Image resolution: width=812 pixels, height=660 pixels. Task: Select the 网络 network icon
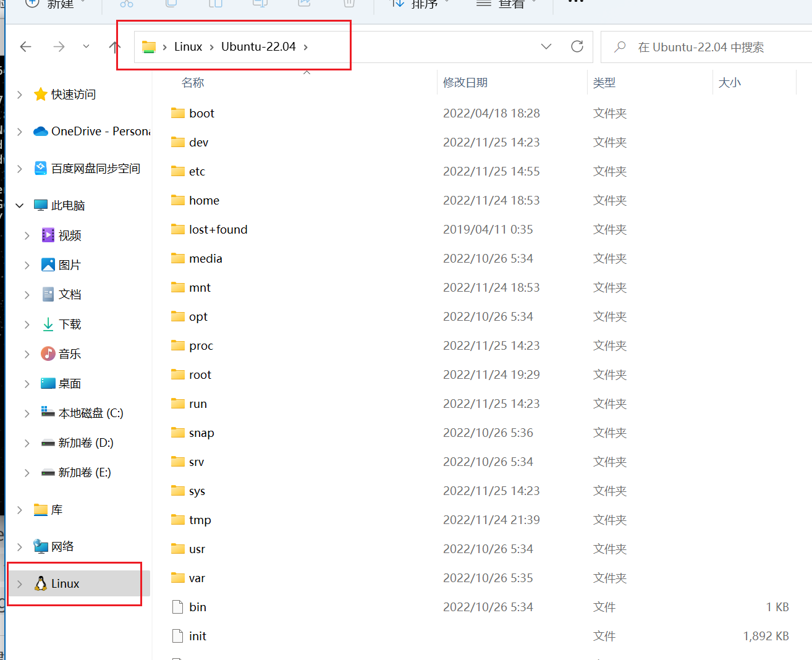click(x=41, y=546)
